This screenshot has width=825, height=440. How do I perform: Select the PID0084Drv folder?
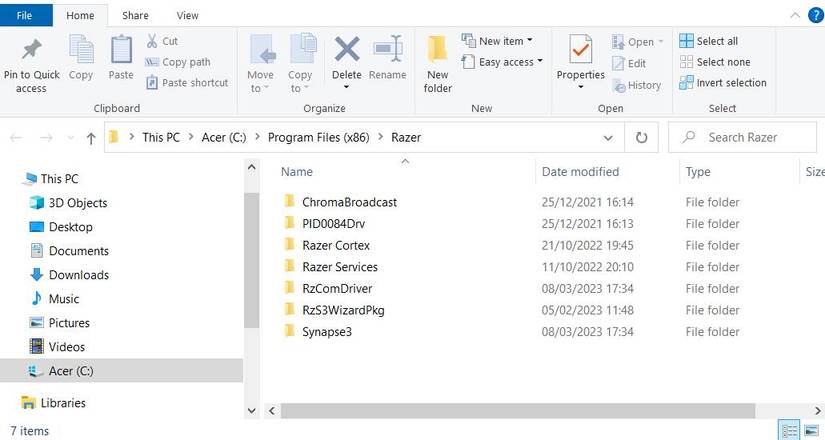(x=334, y=224)
